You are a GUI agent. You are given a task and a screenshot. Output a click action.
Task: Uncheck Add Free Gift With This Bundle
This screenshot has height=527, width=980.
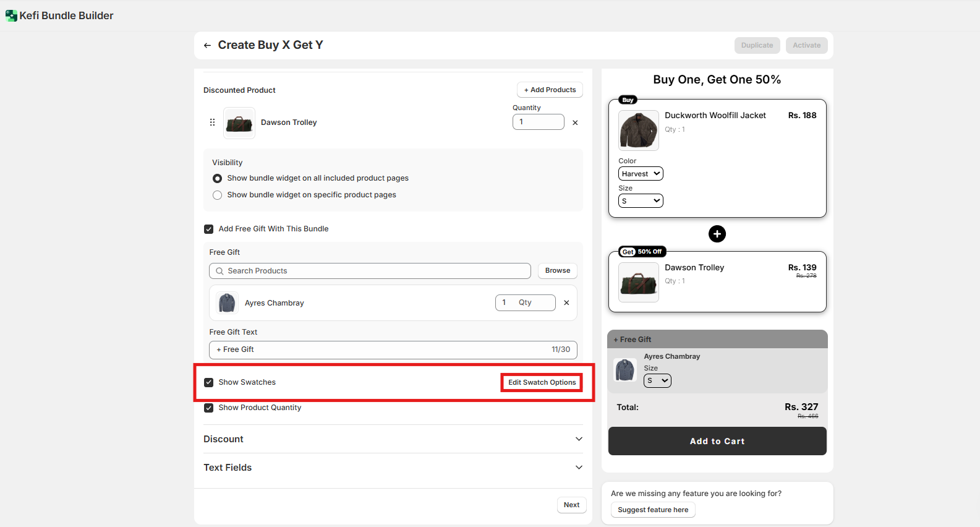(209, 229)
